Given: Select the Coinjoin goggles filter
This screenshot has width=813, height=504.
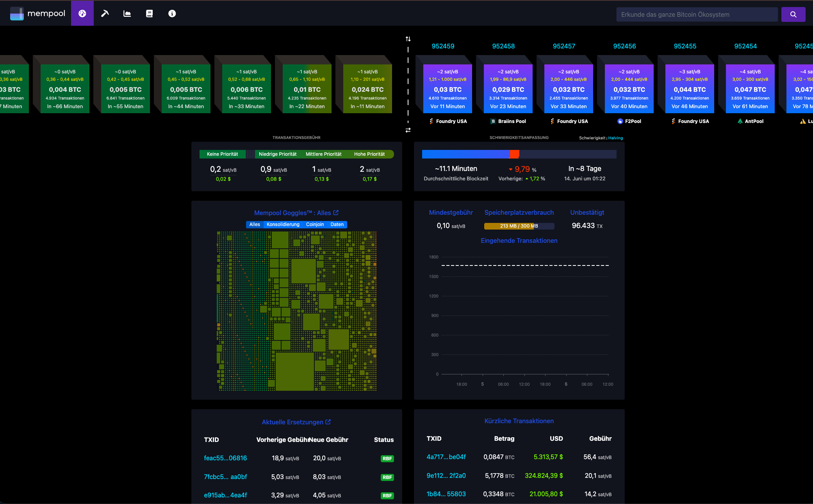Looking at the screenshot, I should pyautogui.click(x=315, y=224).
